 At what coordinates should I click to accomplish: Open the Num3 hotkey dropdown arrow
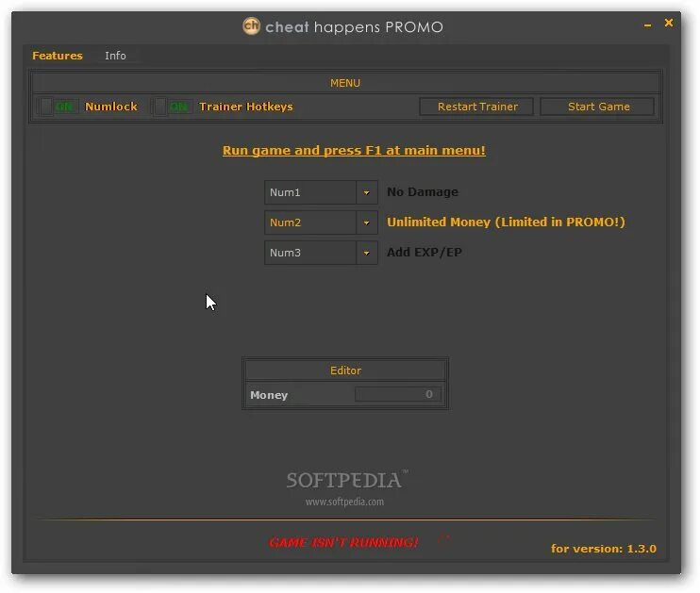tap(367, 253)
